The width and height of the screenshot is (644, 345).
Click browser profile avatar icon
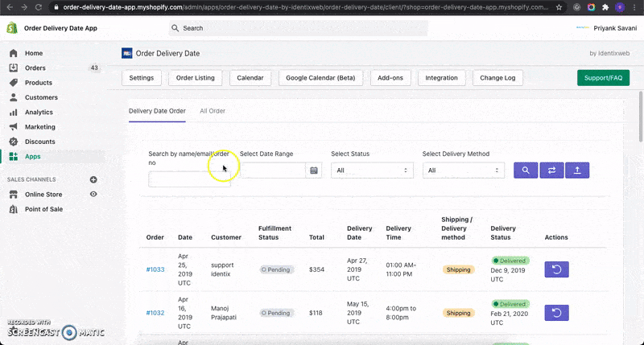tap(620, 7)
